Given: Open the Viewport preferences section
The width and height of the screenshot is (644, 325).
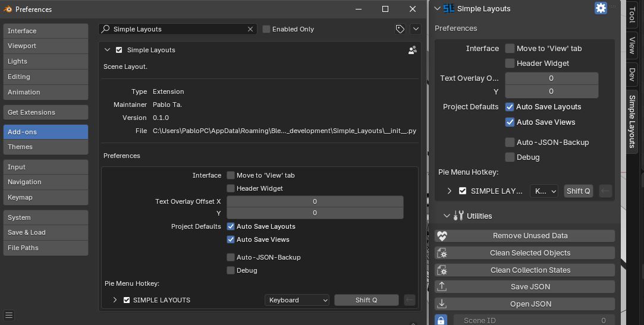Looking at the screenshot, I should tap(46, 46).
